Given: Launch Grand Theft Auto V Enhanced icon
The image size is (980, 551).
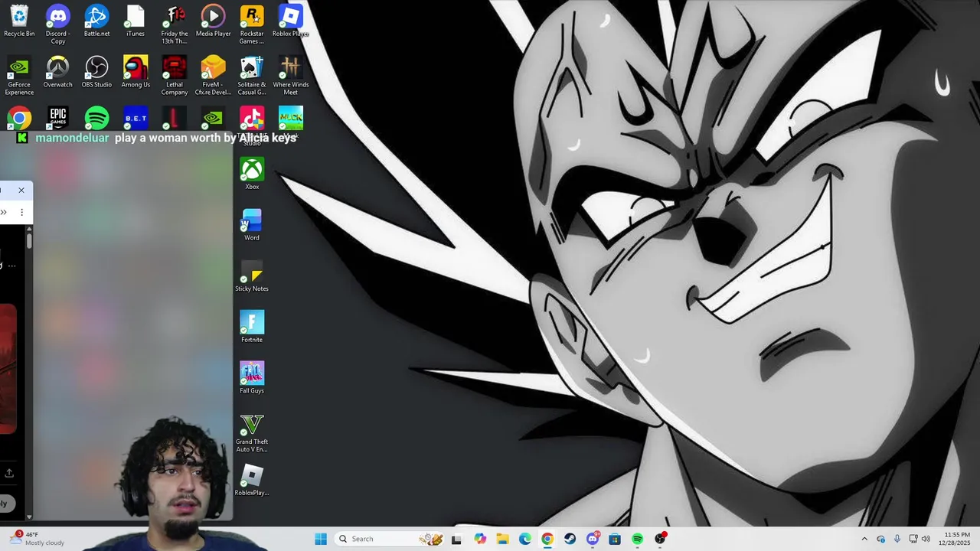Looking at the screenshot, I should 252,433.
